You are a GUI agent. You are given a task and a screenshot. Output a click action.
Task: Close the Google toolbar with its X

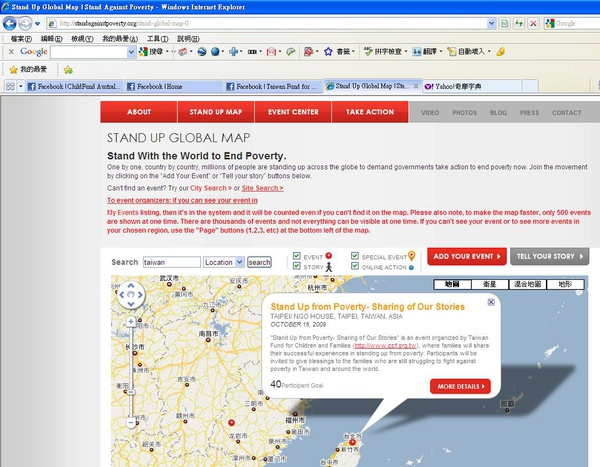coord(11,51)
